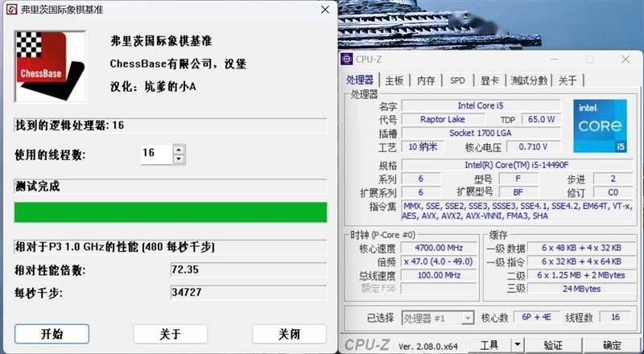The height and width of the screenshot is (354, 644).
Task: Click the 0.710 V core voltage value
Action: [x=533, y=146]
